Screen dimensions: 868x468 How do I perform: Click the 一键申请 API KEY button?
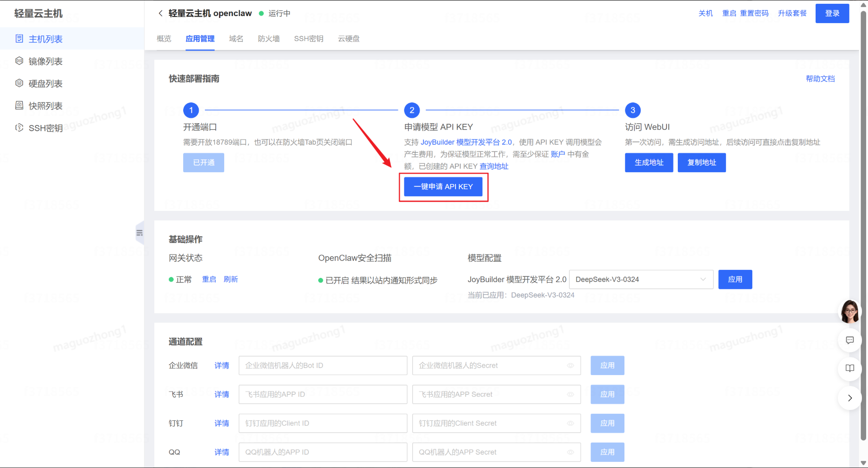tap(443, 187)
